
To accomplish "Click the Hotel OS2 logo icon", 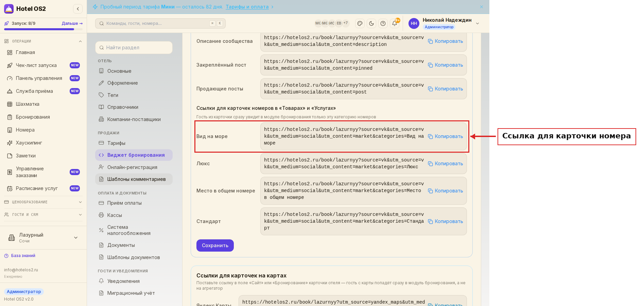I will tap(9, 9).
